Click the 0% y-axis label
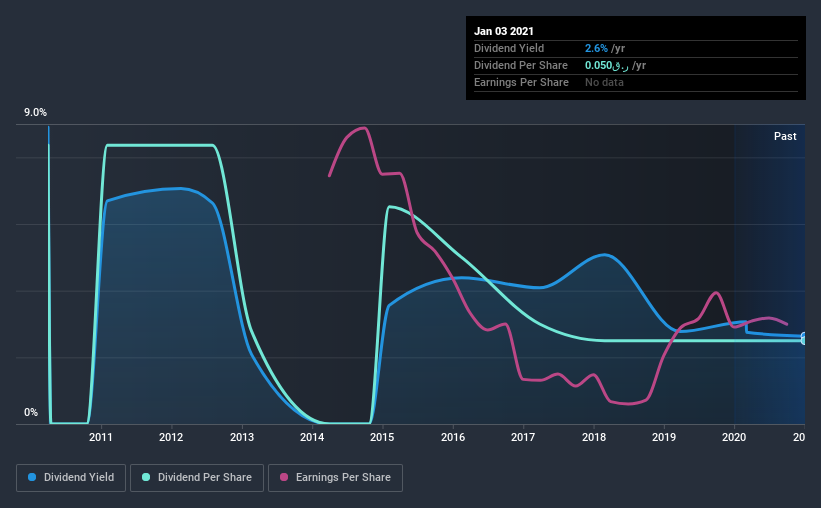Screen dimensions: 821x508 (31, 413)
